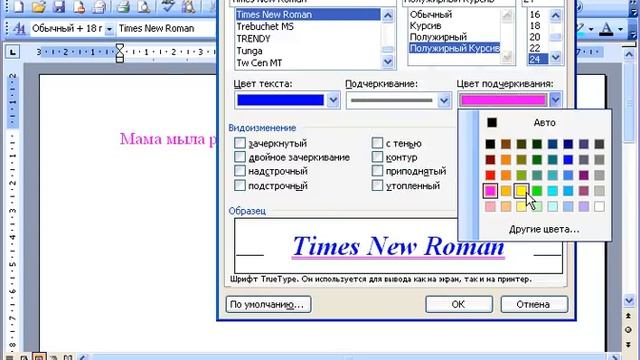Click font size list scroll-up arrow
The height and width of the screenshot is (360, 640).
point(556,16)
